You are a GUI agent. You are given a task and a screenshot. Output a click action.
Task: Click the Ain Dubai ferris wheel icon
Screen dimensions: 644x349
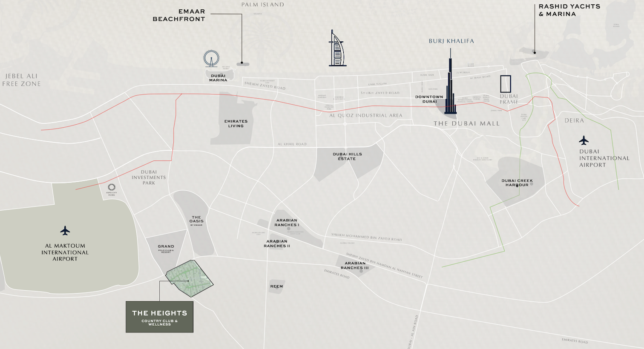[211, 59]
